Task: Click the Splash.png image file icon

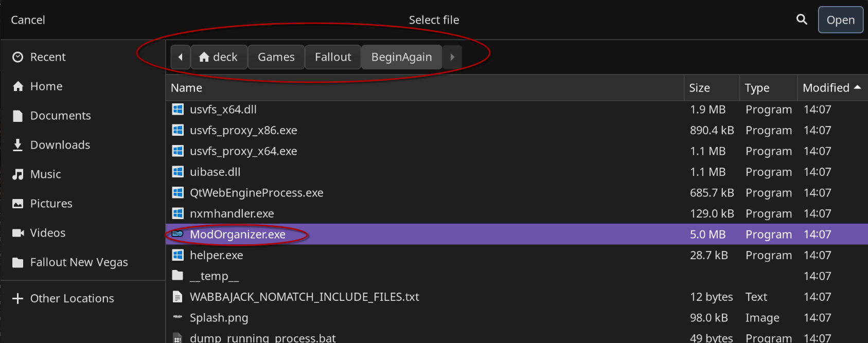Action: pos(178,317)
